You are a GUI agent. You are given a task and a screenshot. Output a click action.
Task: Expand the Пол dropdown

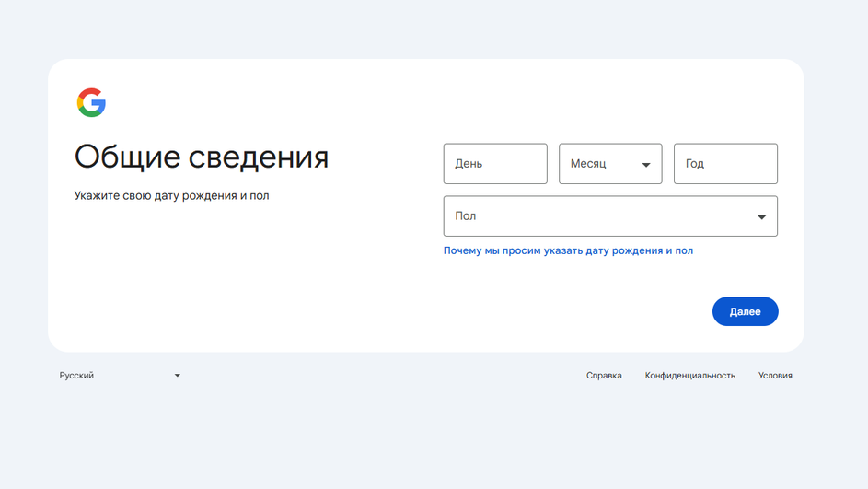pos(610,216)
